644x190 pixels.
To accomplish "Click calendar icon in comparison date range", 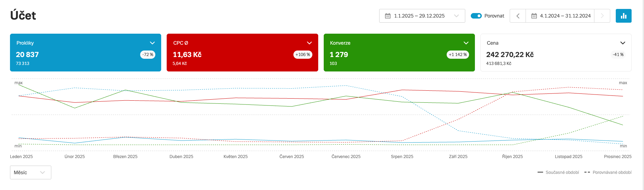I will (x=534, y=16).
